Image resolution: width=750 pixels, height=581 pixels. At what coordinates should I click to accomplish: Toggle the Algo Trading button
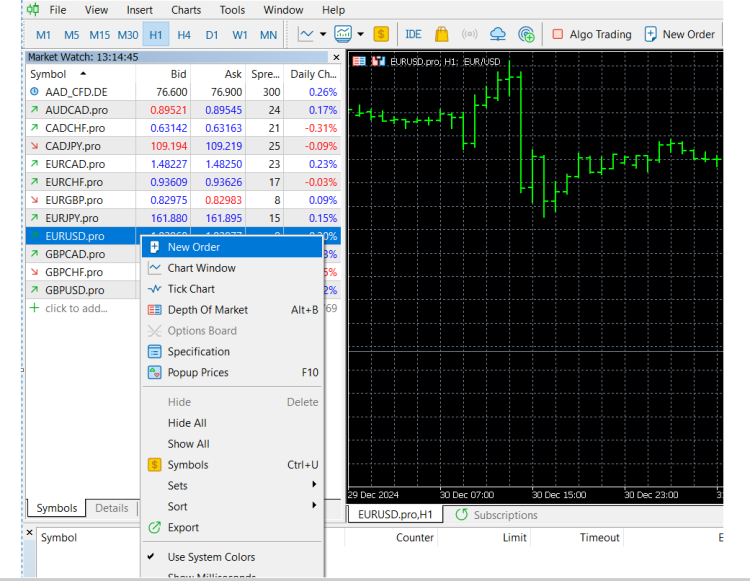point(591,34)
